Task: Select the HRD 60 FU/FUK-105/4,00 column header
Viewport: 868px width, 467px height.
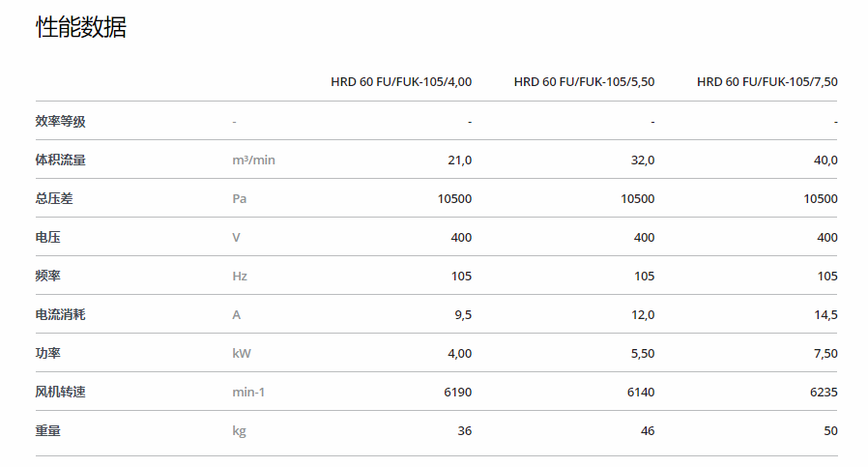Action: click(401, 82)
